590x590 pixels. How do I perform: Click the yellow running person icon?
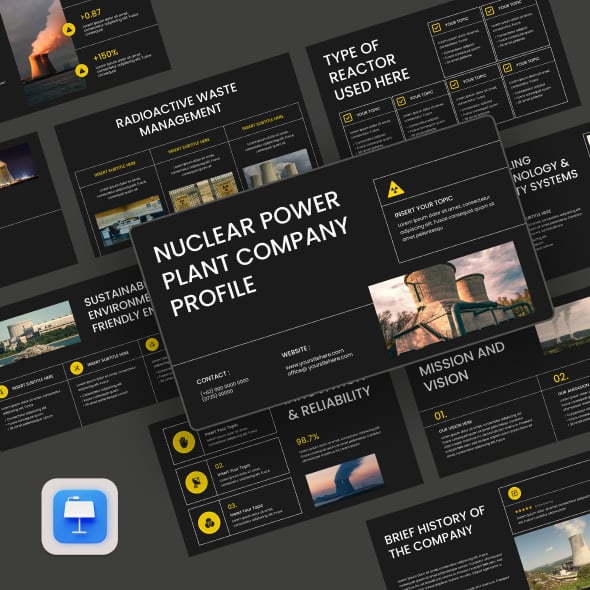click(x=77, y=368)
